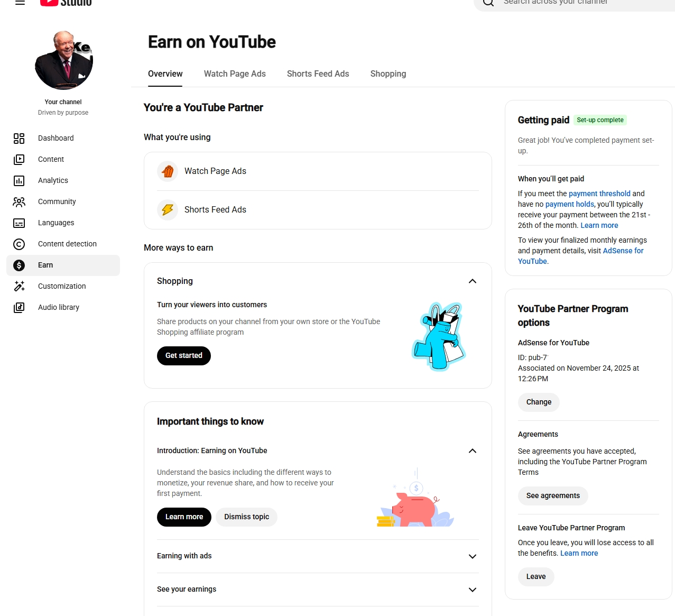Switch to the Watch Page Ads tab
This screenshot has width=675, height=616.
(235, 74)
